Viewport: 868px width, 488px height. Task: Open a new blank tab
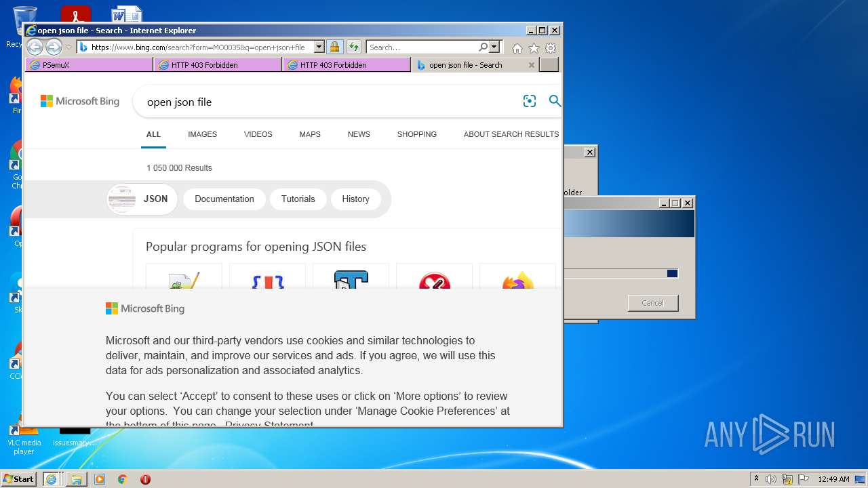549,65
